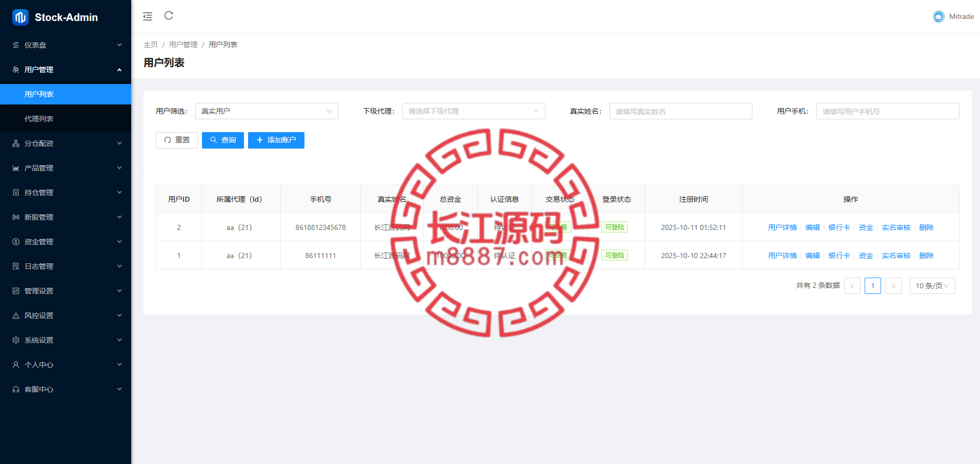
Task: Click the 用户手机 input field
Action: coord(888,111)
